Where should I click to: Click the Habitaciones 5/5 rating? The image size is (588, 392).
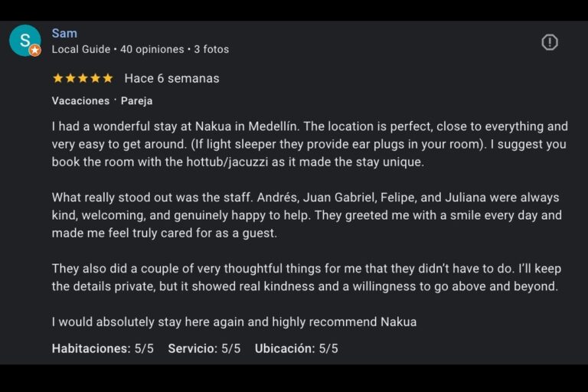(x=103, y=348)
